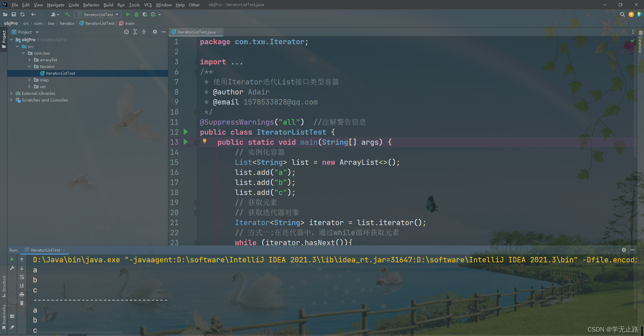Select the IteratorListTest.java editor tab

coord(196,32)
